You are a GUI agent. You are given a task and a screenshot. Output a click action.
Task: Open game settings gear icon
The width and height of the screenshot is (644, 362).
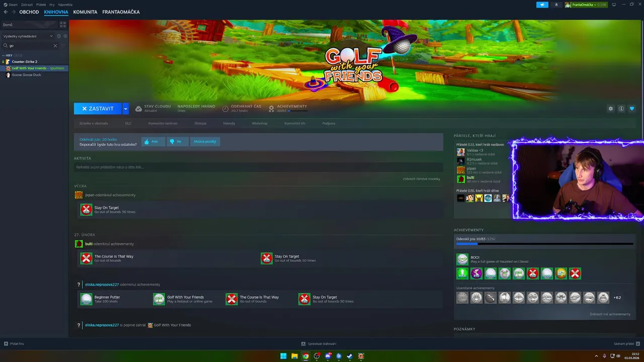tap(611, 109)
